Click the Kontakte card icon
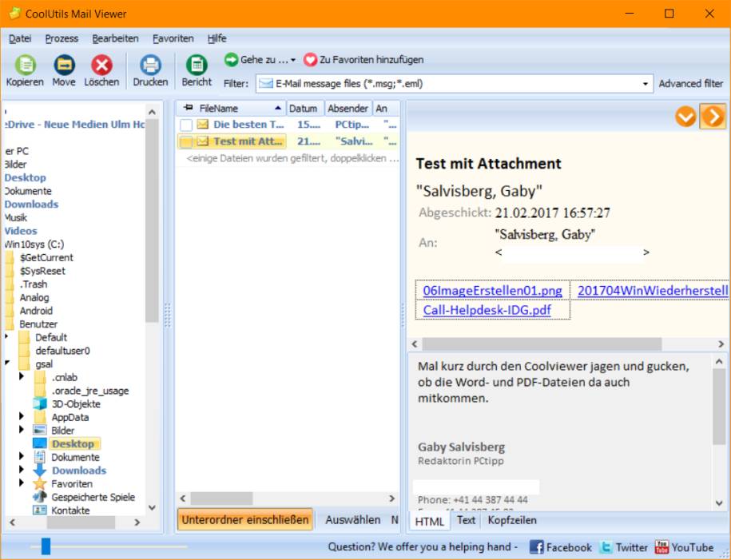 (x=40, y=510)
